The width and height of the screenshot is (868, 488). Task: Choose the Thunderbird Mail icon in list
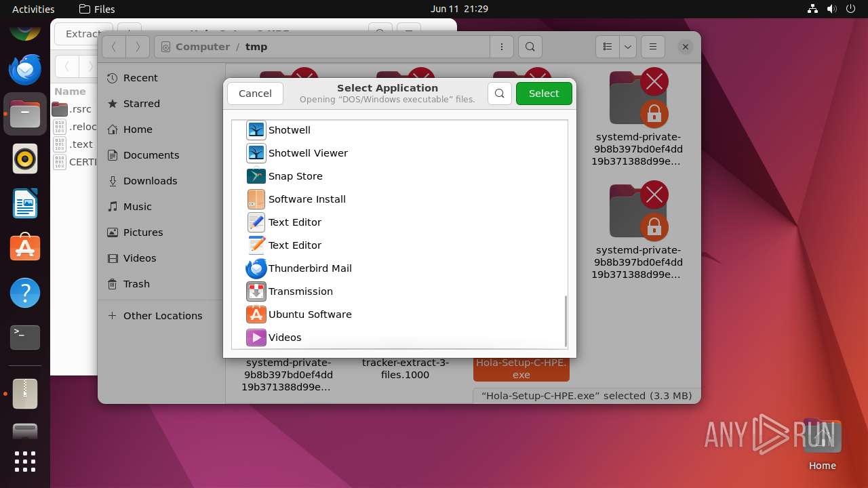pyautogui.click(x=256, y=268)
